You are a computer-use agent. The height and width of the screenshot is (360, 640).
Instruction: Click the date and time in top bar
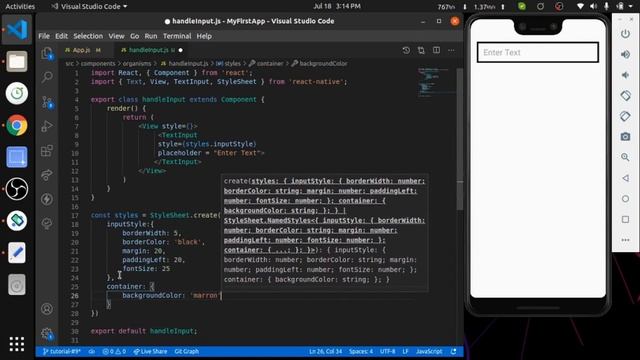tap(337, 6)
